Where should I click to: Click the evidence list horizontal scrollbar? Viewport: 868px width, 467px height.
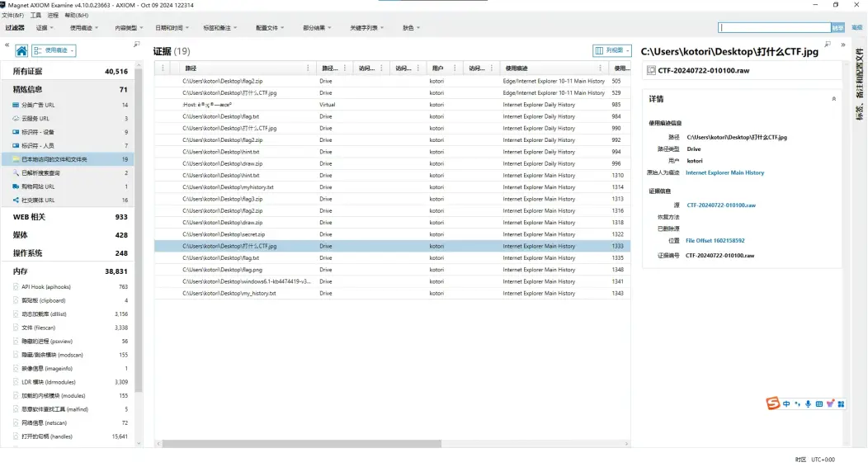pos(388,444)
